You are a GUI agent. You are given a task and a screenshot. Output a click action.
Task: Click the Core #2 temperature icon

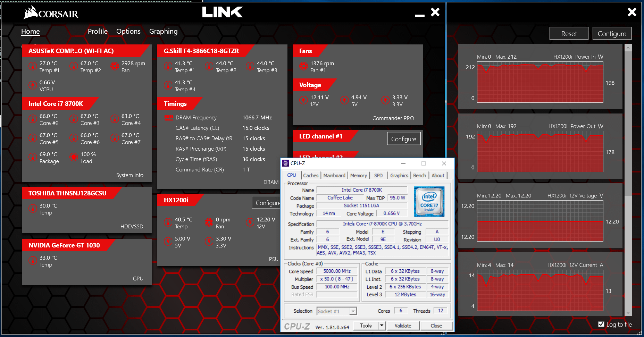click(33, 119)
